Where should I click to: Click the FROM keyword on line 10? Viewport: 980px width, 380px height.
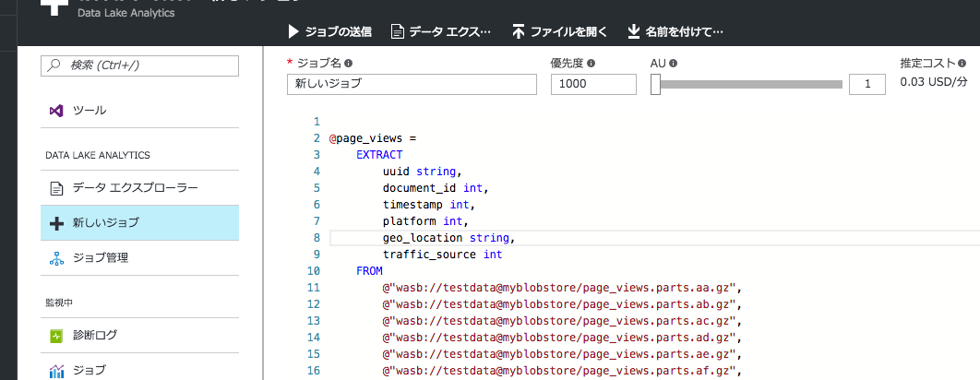click(x=369, y=270)
